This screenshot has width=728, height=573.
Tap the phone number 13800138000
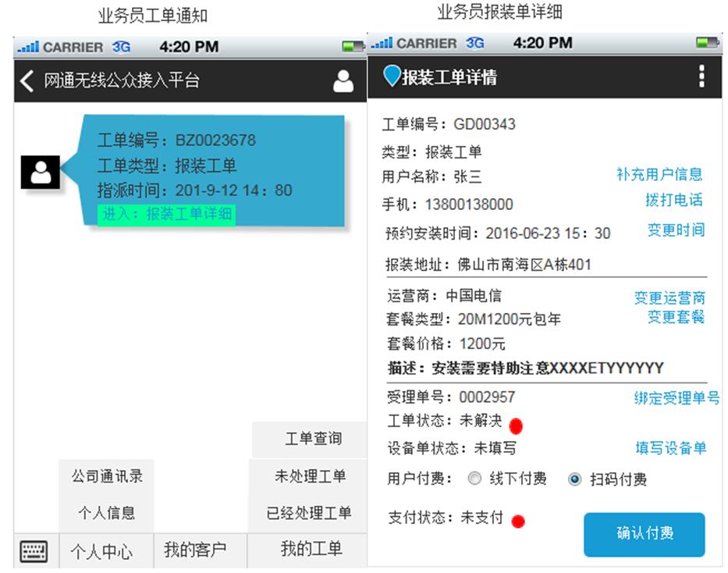coord(469,205)
